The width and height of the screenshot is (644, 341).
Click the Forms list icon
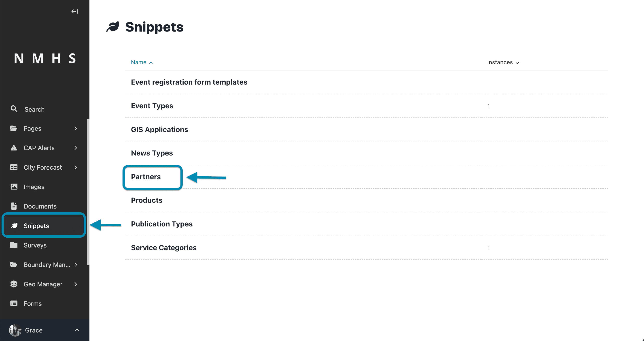click(14, 303)
